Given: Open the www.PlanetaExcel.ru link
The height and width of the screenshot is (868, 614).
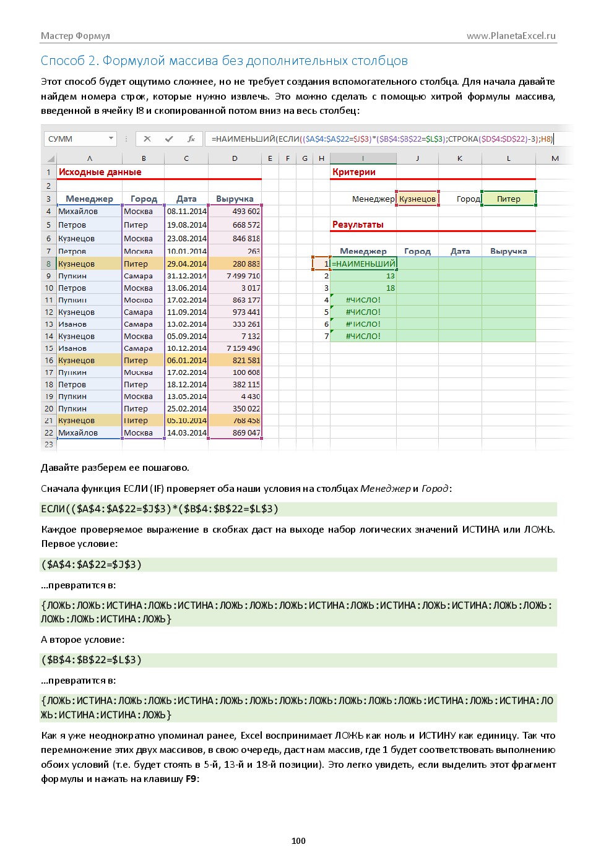Looking at the screenshot, I should [x=511, y=36].
